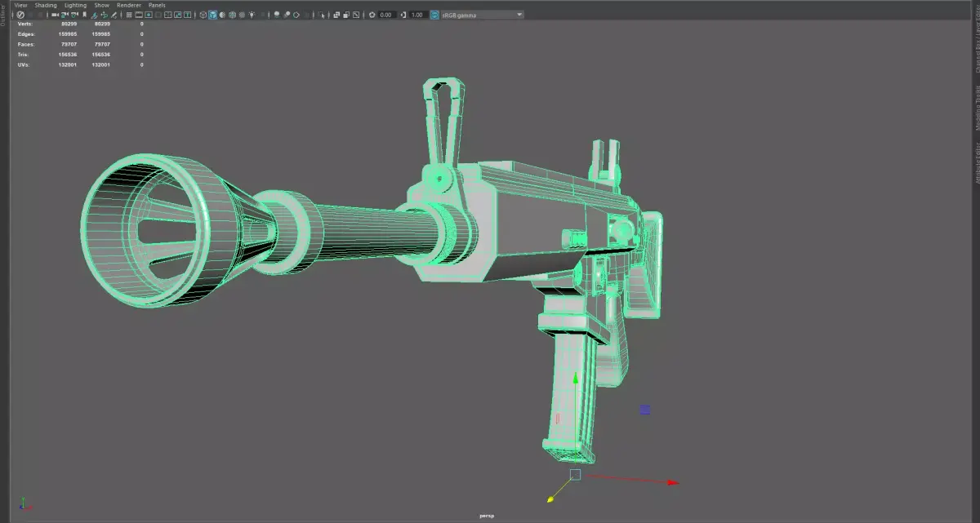The width and height of the screenshot is (980, 523).
Task: Click the grease pencil icon
Action: pyautogui.click(x=114, y=15)
